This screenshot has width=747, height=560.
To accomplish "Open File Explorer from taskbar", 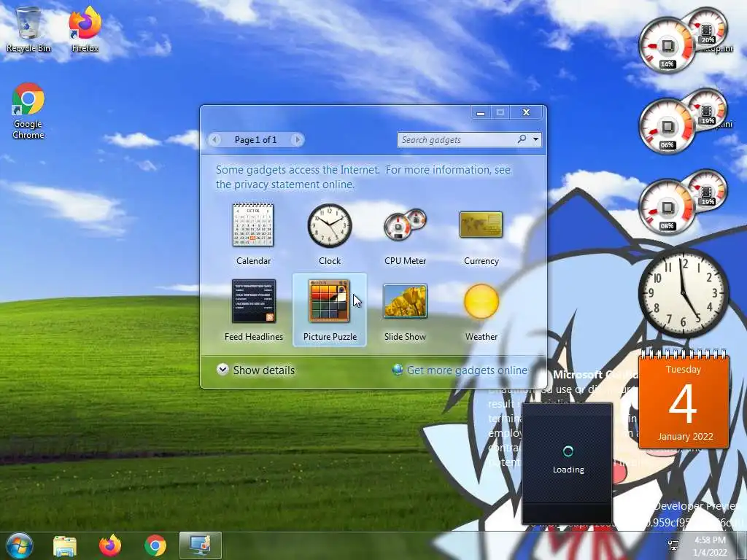I will pyautogui.click(x=65, y=546).
